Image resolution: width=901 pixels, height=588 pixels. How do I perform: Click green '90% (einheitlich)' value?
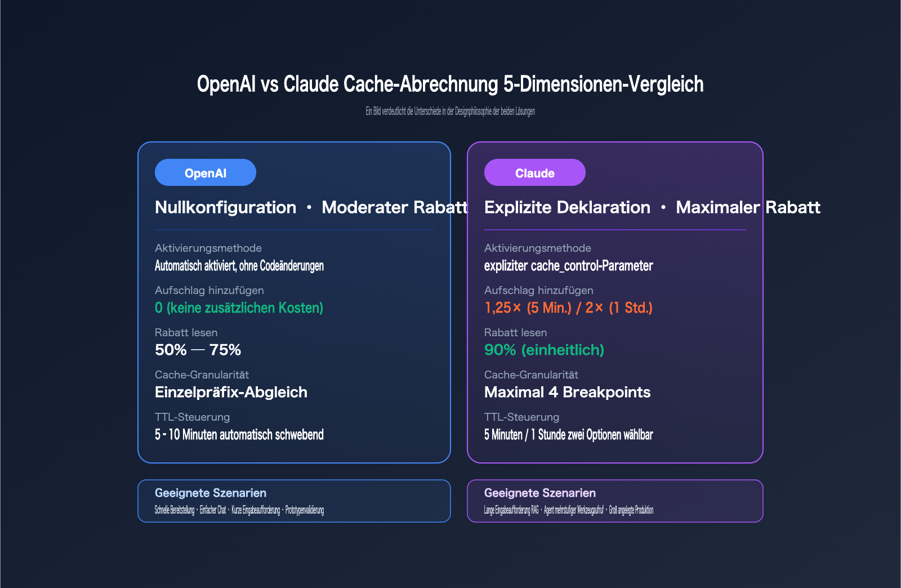(x=545, y=350)
